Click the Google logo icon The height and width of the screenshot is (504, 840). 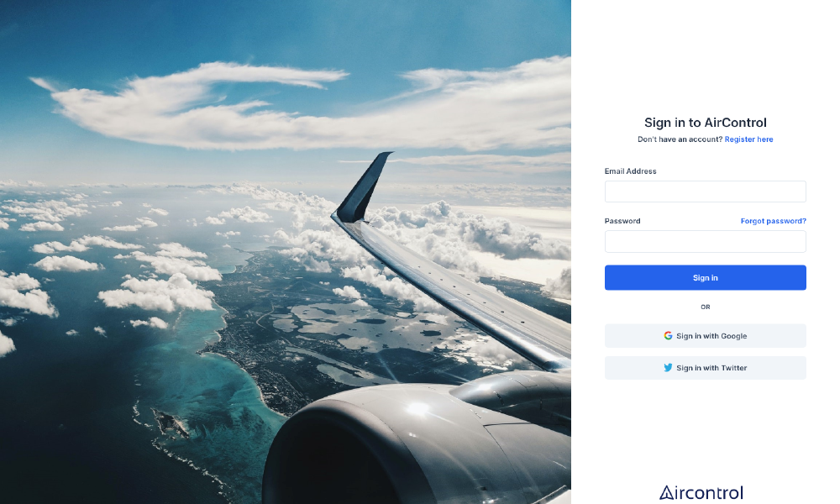click(668, 336)
